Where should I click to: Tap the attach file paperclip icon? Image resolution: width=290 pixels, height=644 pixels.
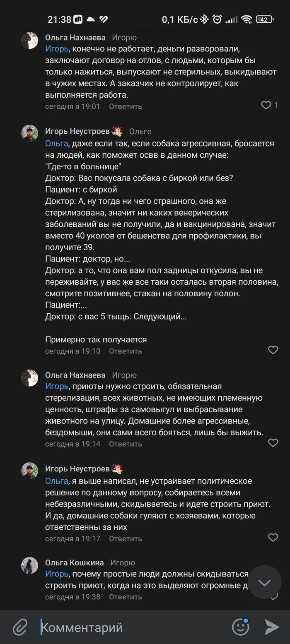coord(19,627)
